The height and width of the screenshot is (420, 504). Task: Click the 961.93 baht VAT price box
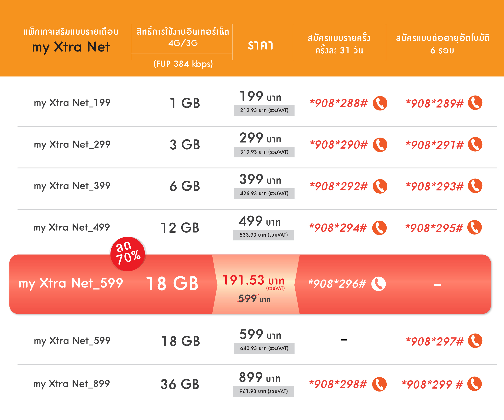coord(264,391)
